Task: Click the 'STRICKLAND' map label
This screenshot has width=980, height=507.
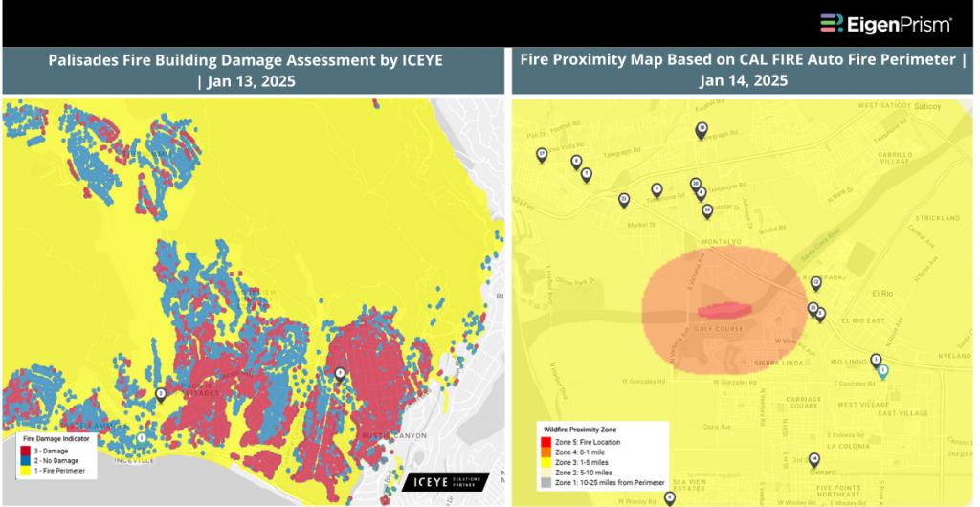Action: pyautogui.click(x=937, y=218)
